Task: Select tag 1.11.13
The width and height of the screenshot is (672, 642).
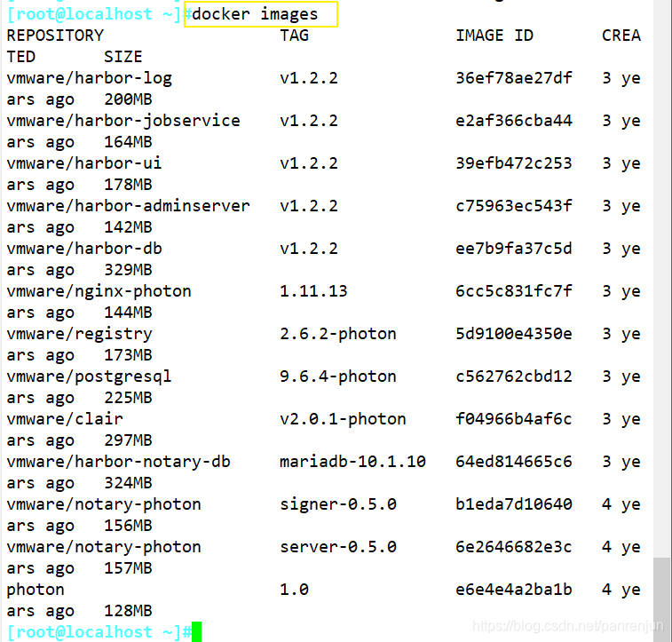Action: tap(313, 291)
